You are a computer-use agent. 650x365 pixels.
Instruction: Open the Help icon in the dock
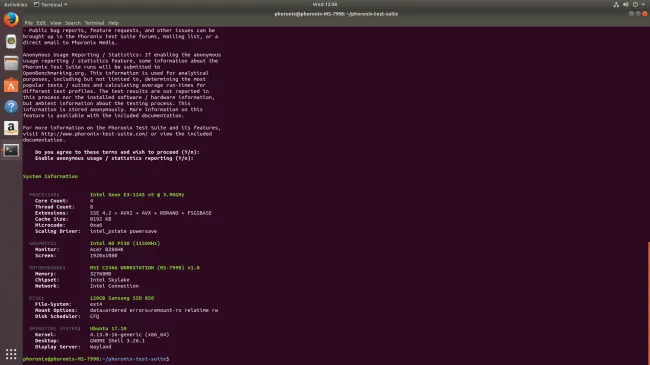(x=11, y=107)
